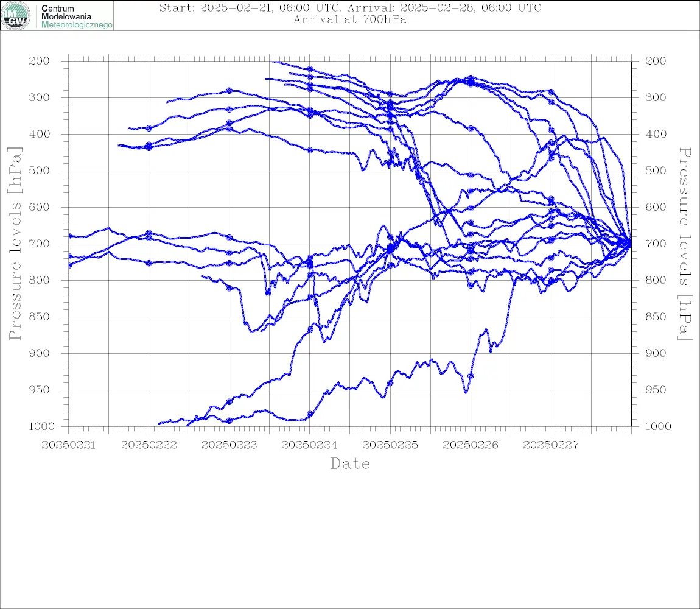Click the 'Date' x-axis title

[x=350, y=463]
